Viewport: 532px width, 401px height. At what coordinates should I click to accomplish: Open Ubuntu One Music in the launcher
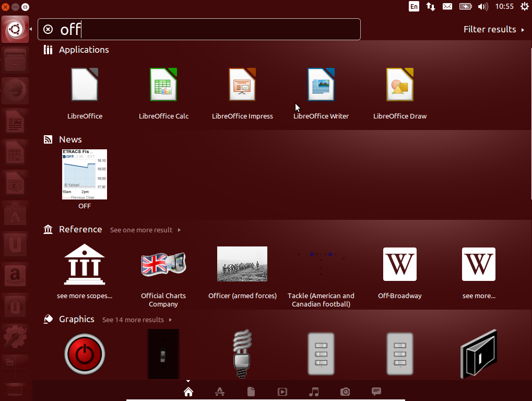pos(15,306)
